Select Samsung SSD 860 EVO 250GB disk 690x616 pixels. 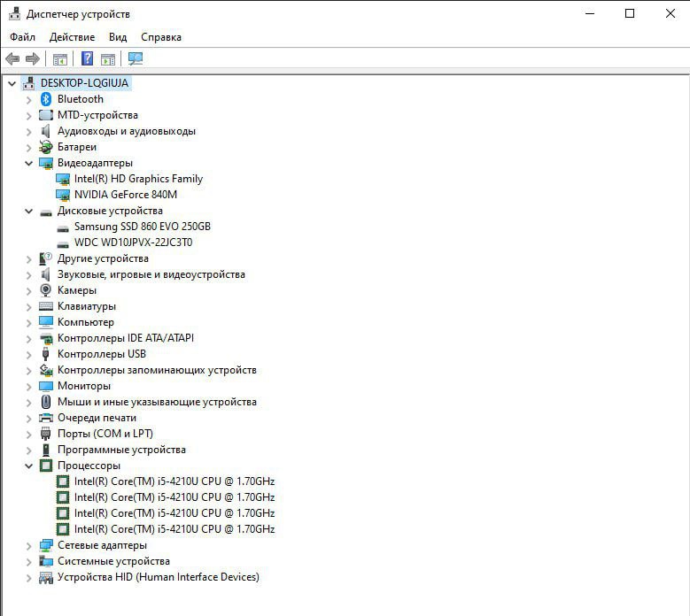(x=143, y=227)
